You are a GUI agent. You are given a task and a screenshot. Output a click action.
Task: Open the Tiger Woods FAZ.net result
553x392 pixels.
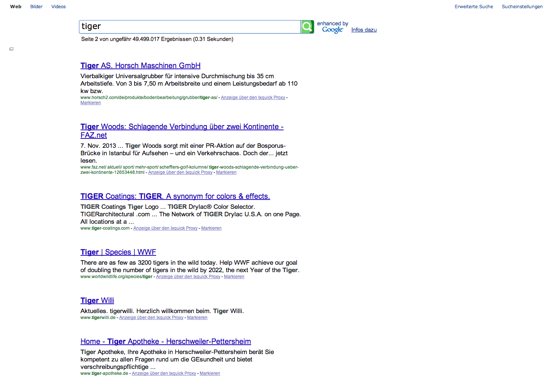(x=182, y=131)
